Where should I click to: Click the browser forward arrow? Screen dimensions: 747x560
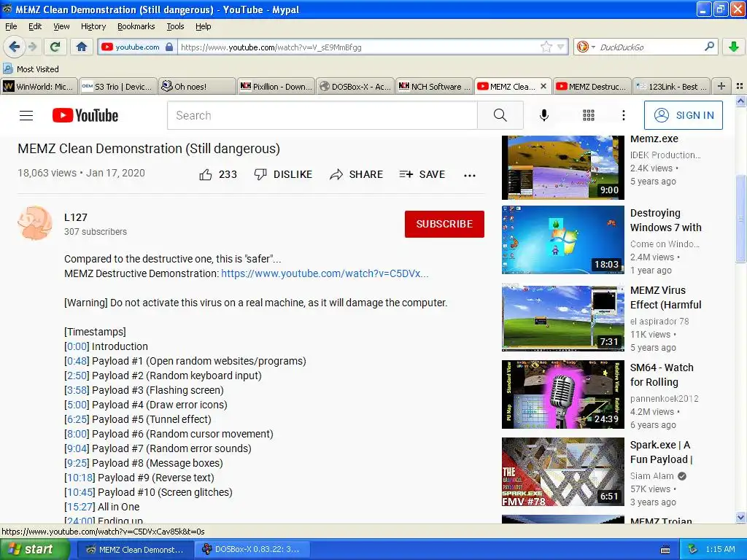coord(32,47)
